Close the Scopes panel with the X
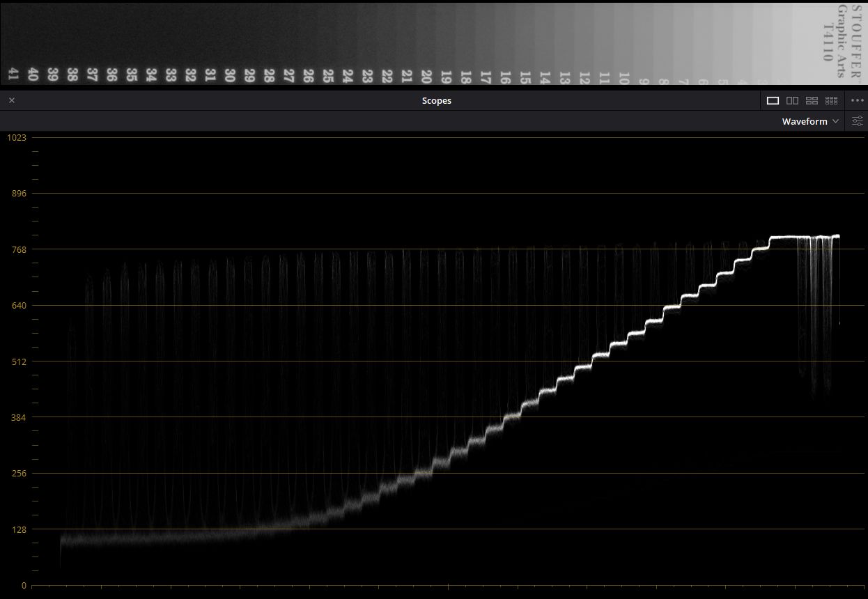Image resolution: width=868 pixels, height=599 pixels. 12,100
